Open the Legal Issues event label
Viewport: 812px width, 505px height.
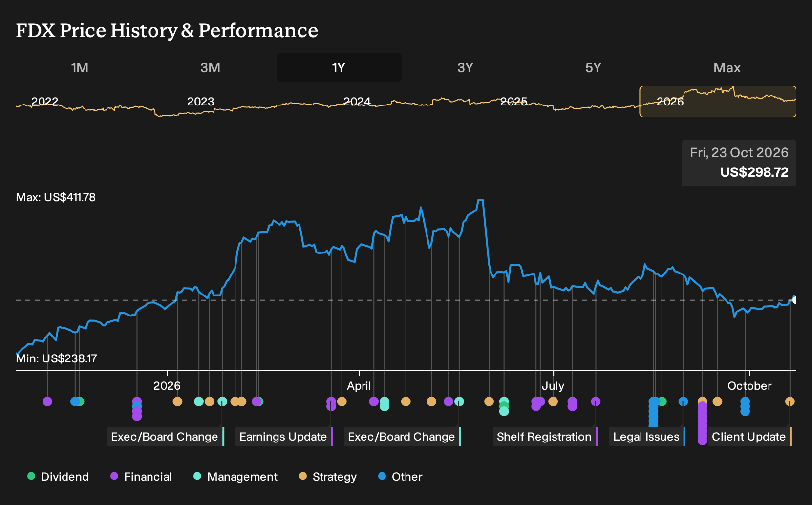click(x=647, y=437)
